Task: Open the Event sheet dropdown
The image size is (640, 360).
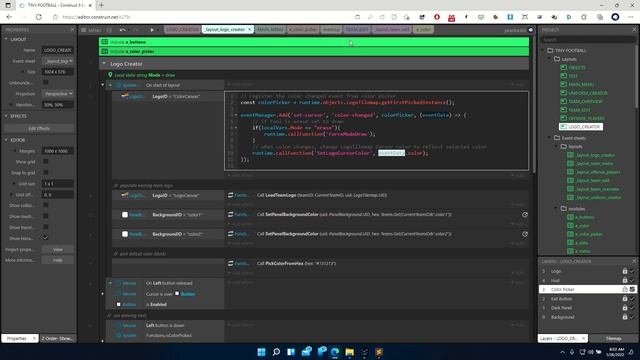Action: [58, 61]
